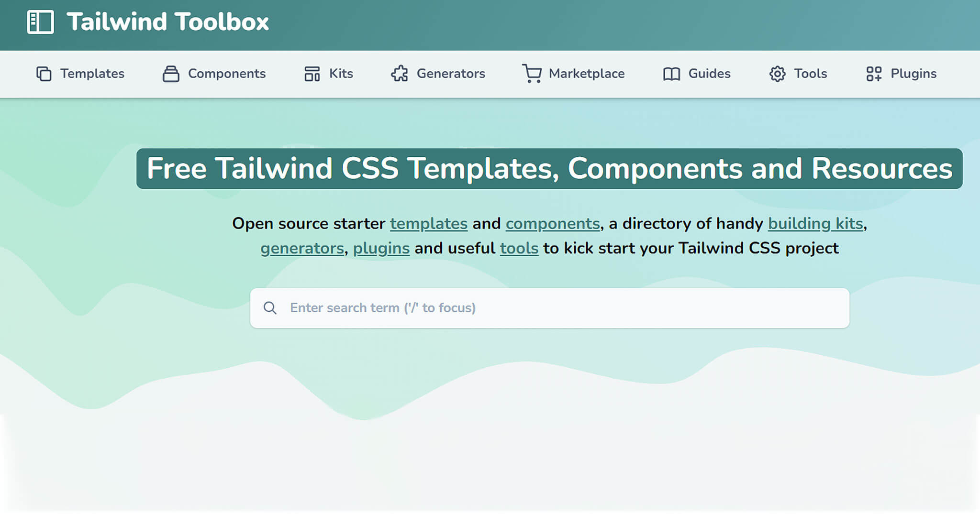
Task: Go to the Components menu item
Action: [x=227, y=74]
